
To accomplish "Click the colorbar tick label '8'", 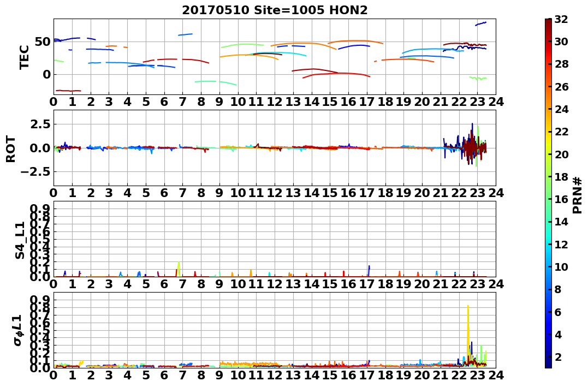I will [557, 289].
